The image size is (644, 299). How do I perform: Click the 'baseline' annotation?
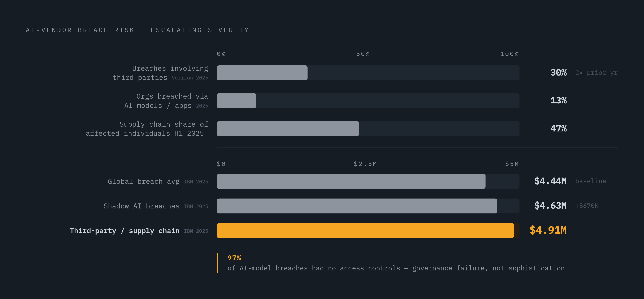[x=591, y=181]
